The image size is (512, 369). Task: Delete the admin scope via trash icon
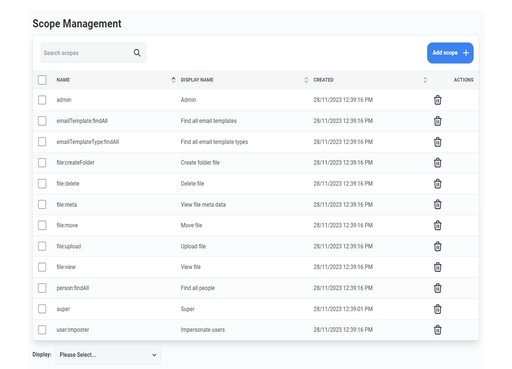[x=438, y=100]
